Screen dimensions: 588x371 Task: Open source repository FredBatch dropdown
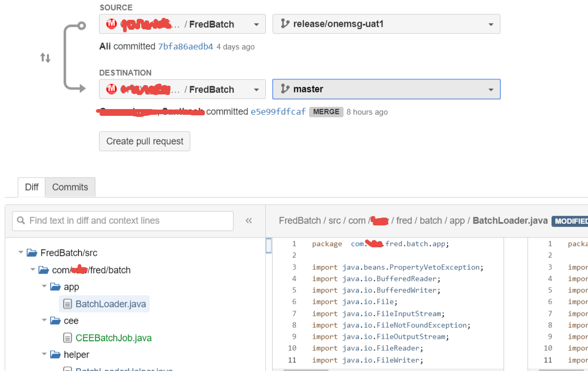click(x=182, y=24)
